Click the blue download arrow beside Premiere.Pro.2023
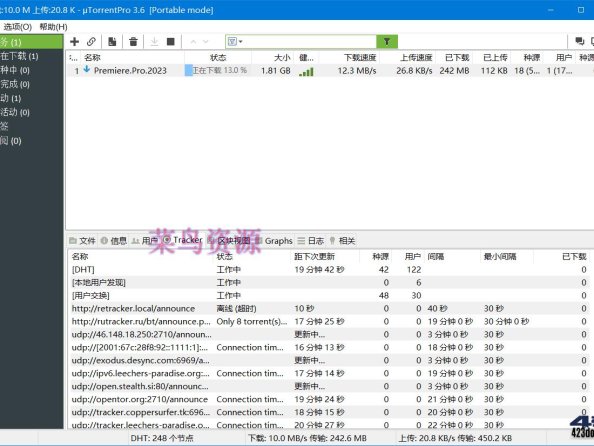This screenshot has width=594, height=446. (x=87, y=69)
